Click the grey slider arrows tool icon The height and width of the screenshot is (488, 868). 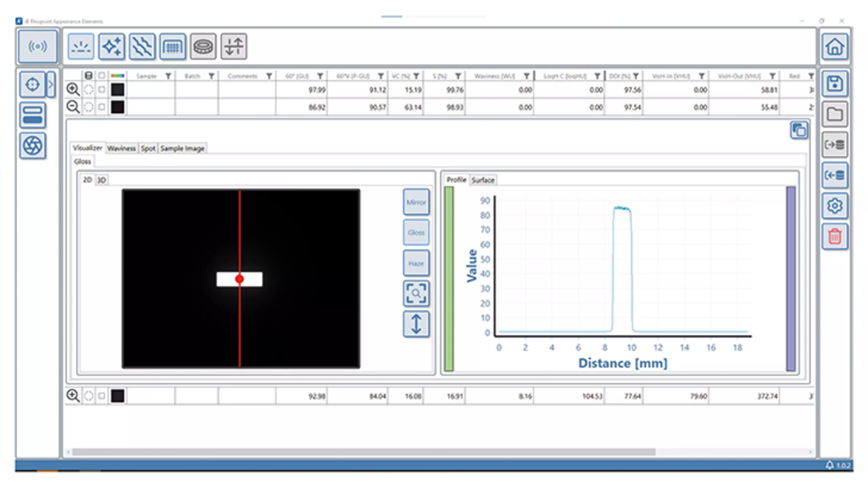pyautogui.click(x=234, y=47)
